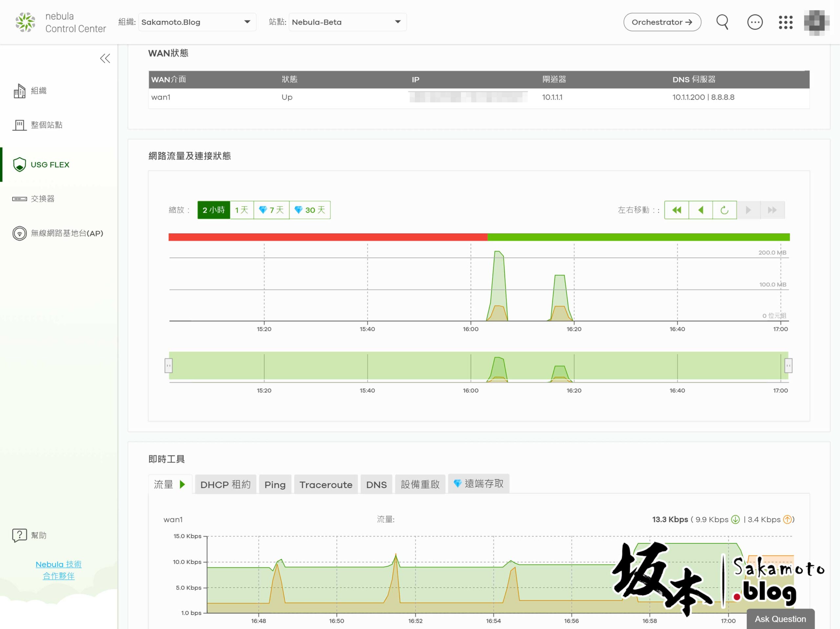
Task: Click the wan1 table cell
Action: (x=161, y=97)
